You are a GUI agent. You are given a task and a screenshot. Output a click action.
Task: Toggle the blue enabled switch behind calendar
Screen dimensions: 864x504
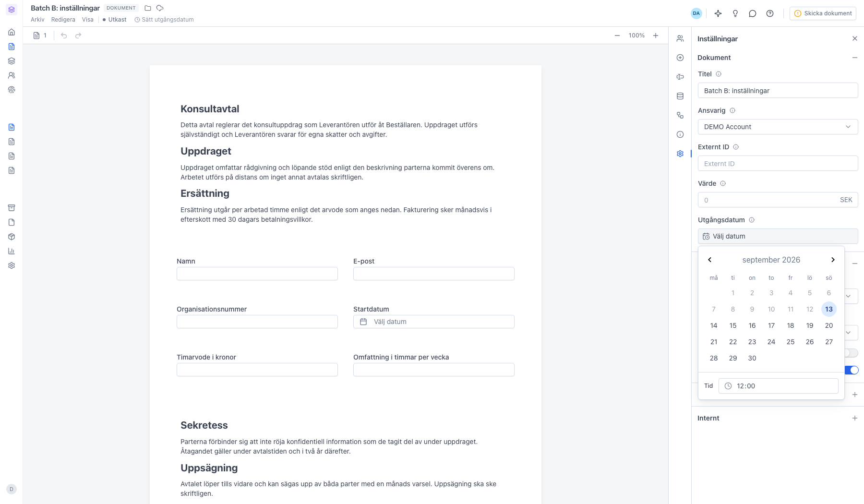pyautogui.click(x=852, y=370)
